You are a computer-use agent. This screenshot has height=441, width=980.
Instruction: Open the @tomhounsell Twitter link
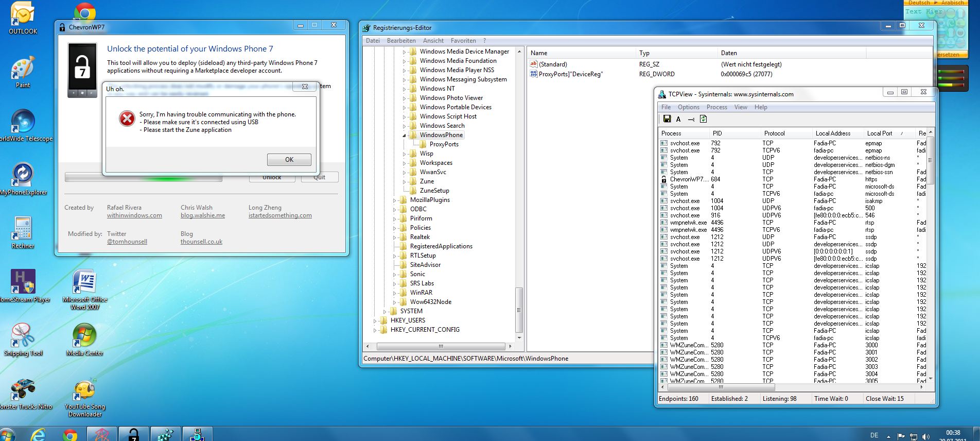point(127,242)
